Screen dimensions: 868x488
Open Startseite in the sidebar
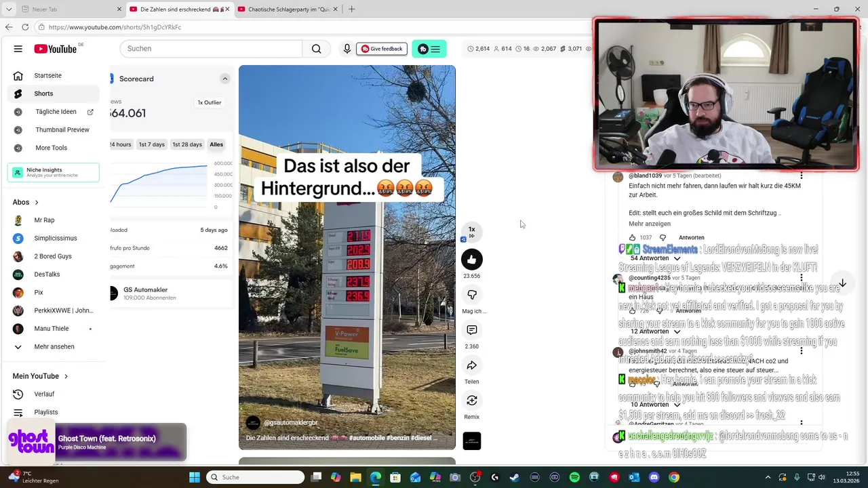(x=55, y=75)
